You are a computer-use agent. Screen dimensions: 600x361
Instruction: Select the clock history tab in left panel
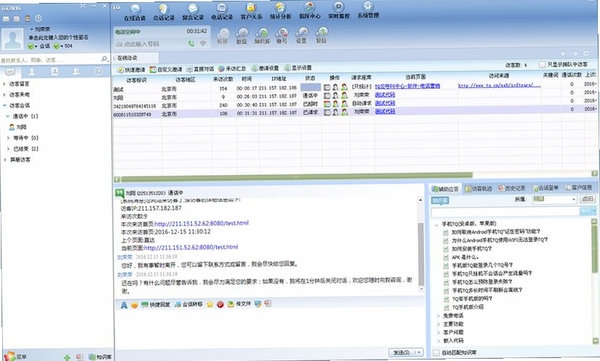(x=98, y=72)
